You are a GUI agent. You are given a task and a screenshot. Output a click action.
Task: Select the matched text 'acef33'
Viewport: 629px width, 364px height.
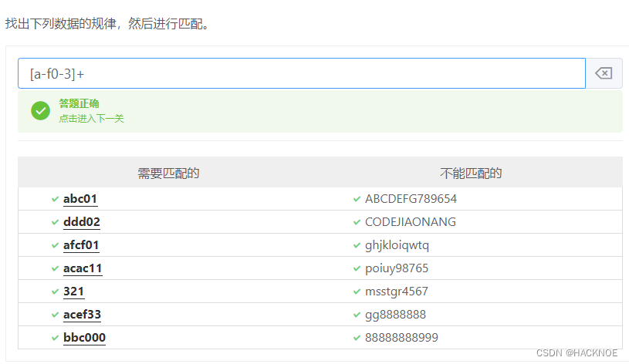(83, 315)
